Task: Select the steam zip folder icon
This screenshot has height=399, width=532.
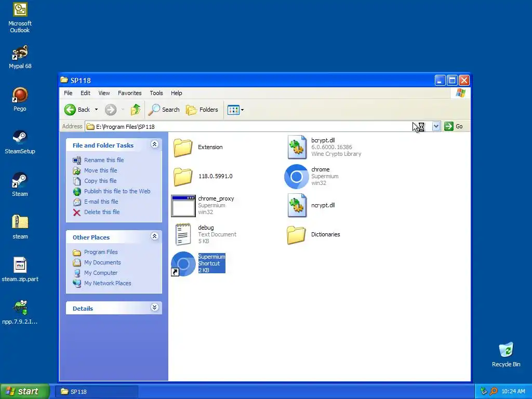Action: (20, 227)
